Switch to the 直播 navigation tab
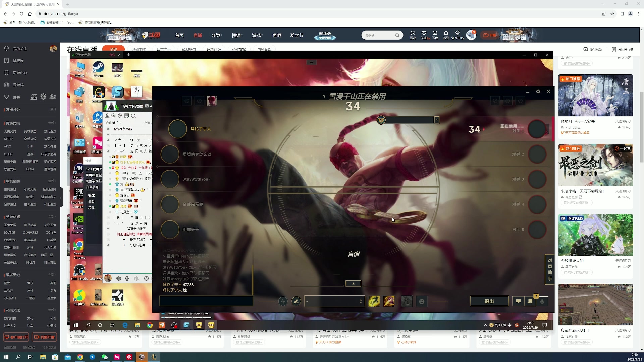644x362 pixels. coord(198,35)
